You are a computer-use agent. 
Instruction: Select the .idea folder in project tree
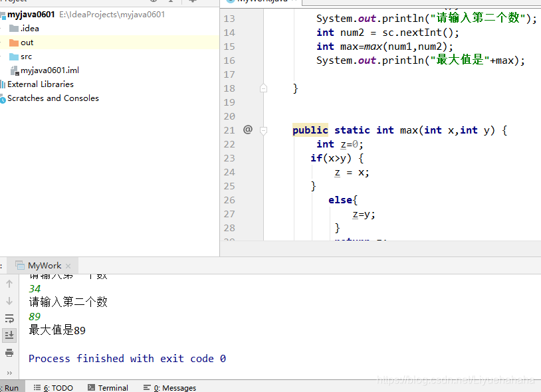pos(30,29)
